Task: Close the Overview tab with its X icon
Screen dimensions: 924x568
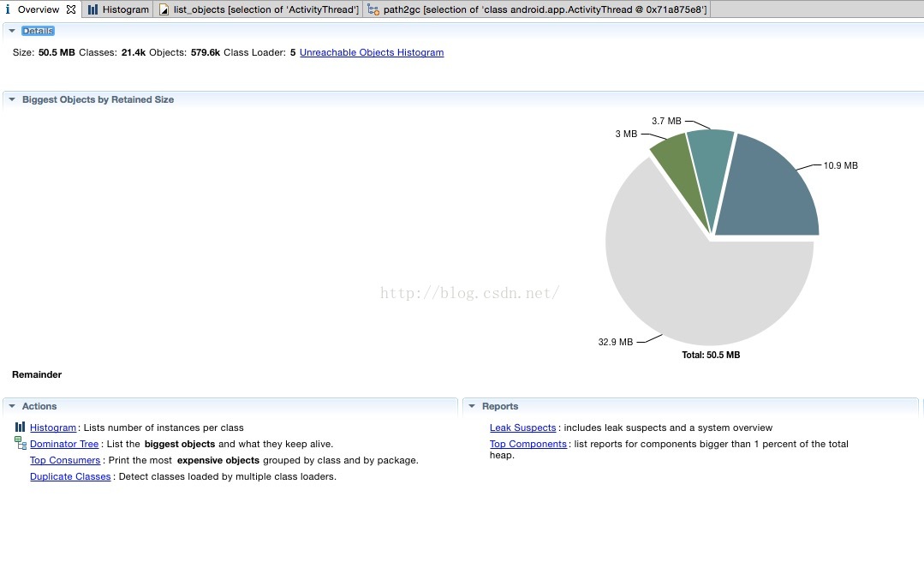Action: click(x=71, y=9)
